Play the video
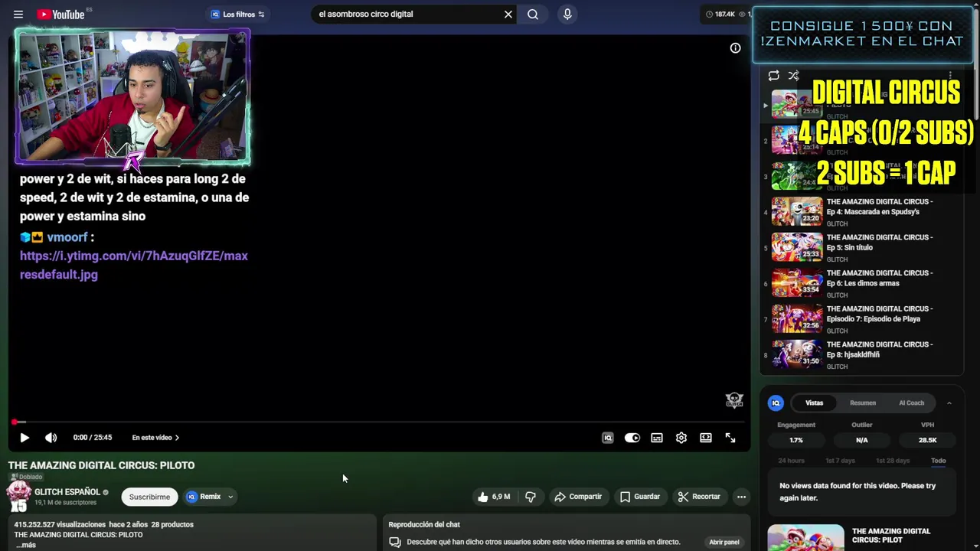980x551 pixels. coord(24,438)
